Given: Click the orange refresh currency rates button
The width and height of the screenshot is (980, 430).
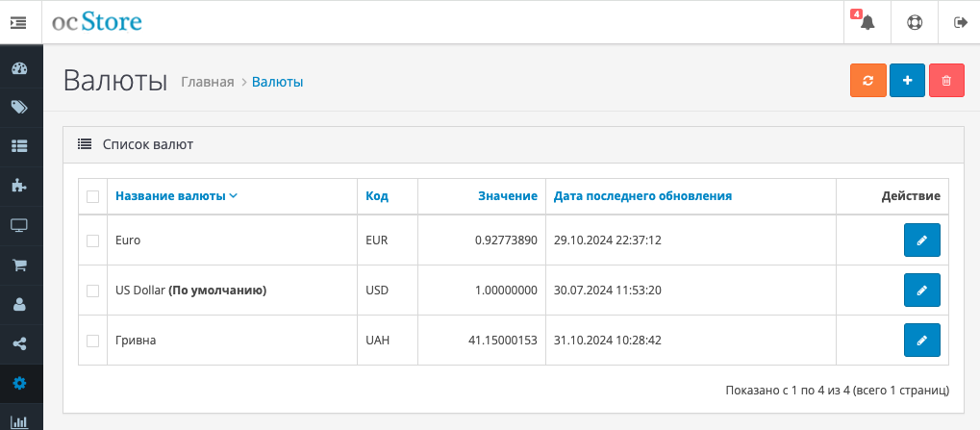Looking at the screenshot, I should pos(868,81).
